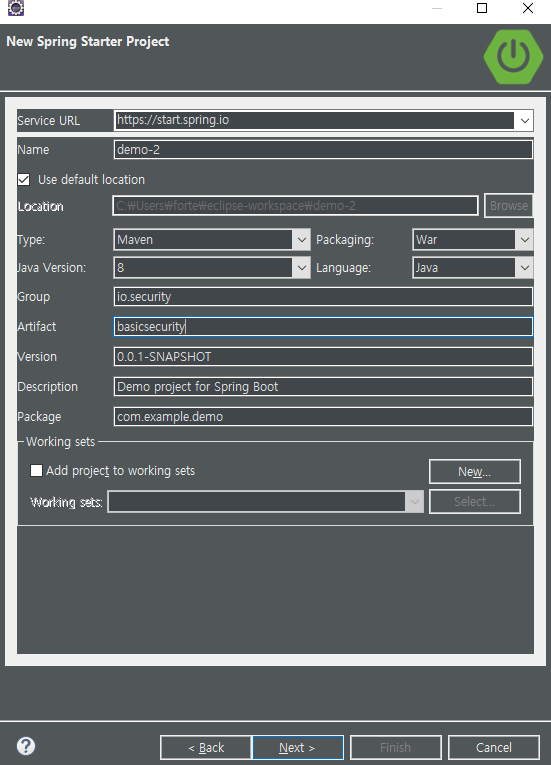Image resolution: width=551 pixels, height=765 pixels.
Task: Click the Back button
Action: [206, 747]
